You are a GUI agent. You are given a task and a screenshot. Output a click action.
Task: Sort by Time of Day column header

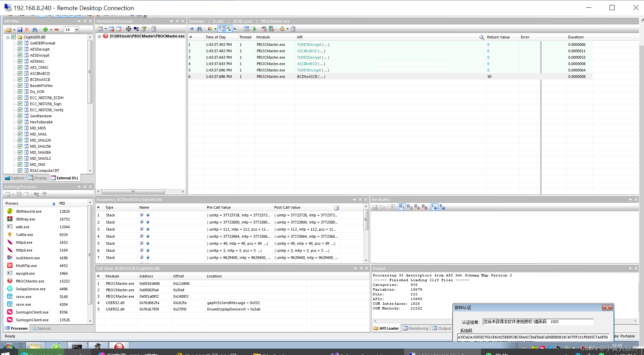[x=221, y=37]
